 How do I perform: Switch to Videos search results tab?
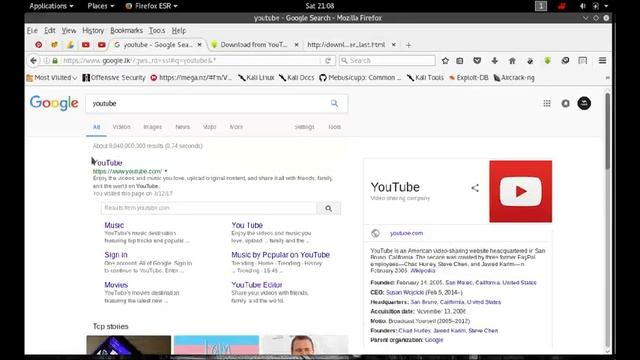(122, 127)
